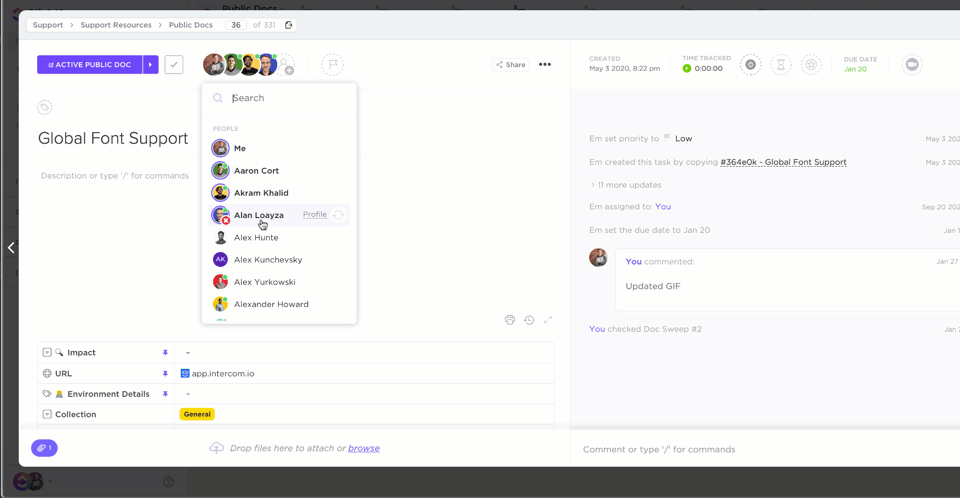This screenshot has width=960, height=498.
Task: Print the task using printer icon
Action: pos(510,320)
